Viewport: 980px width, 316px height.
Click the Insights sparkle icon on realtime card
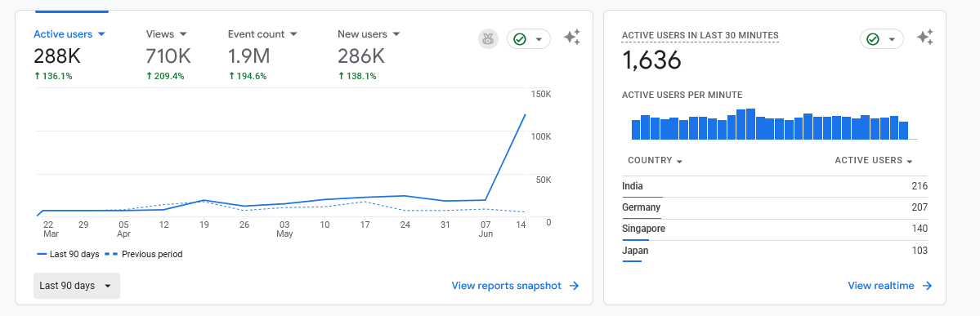[x=925, y=38]
